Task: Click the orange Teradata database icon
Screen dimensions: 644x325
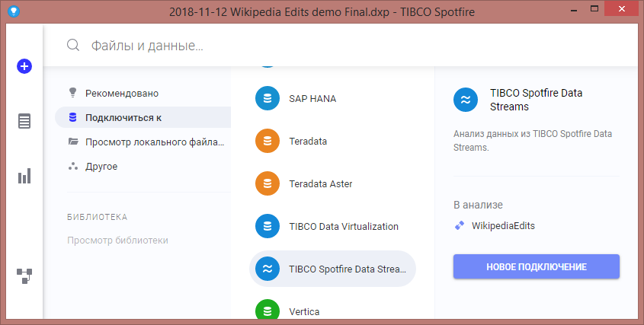Action: pyautogui.click(x=268, y=141)
